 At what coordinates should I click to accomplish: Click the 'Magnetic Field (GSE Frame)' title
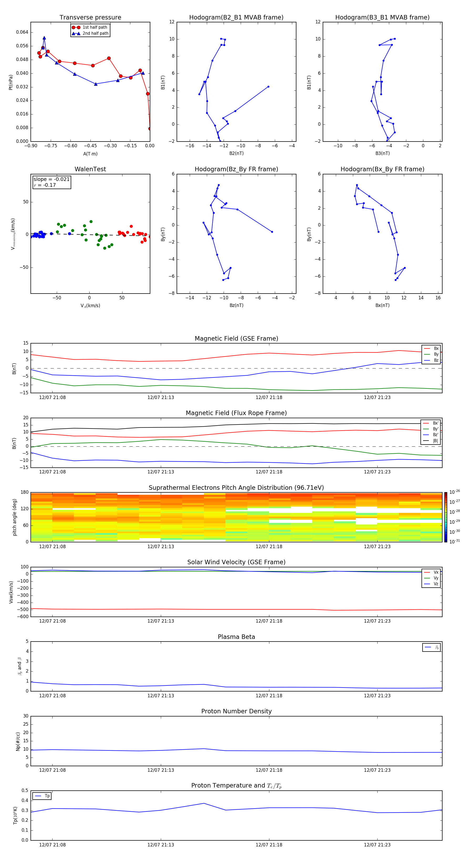(236, 339)
